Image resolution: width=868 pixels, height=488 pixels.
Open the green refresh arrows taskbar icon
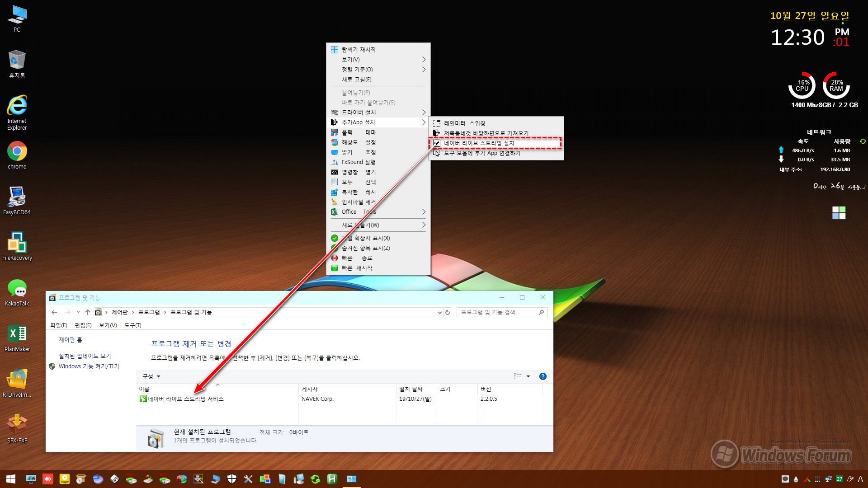tap(315, 479)
